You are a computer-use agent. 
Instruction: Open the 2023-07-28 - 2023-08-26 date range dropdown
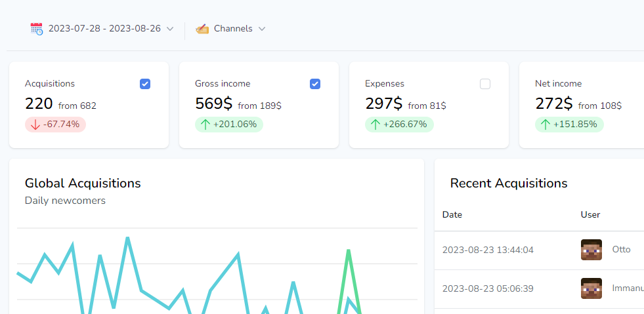click(102, 29)
